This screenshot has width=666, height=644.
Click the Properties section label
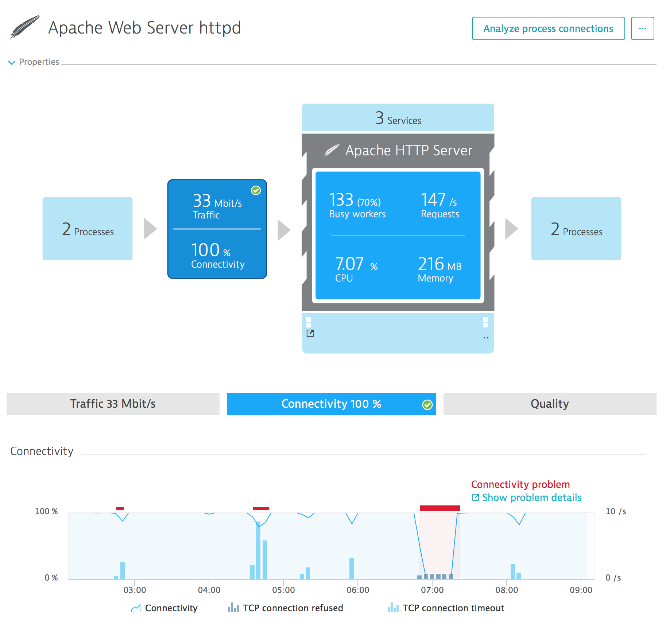tap(39, 62)
